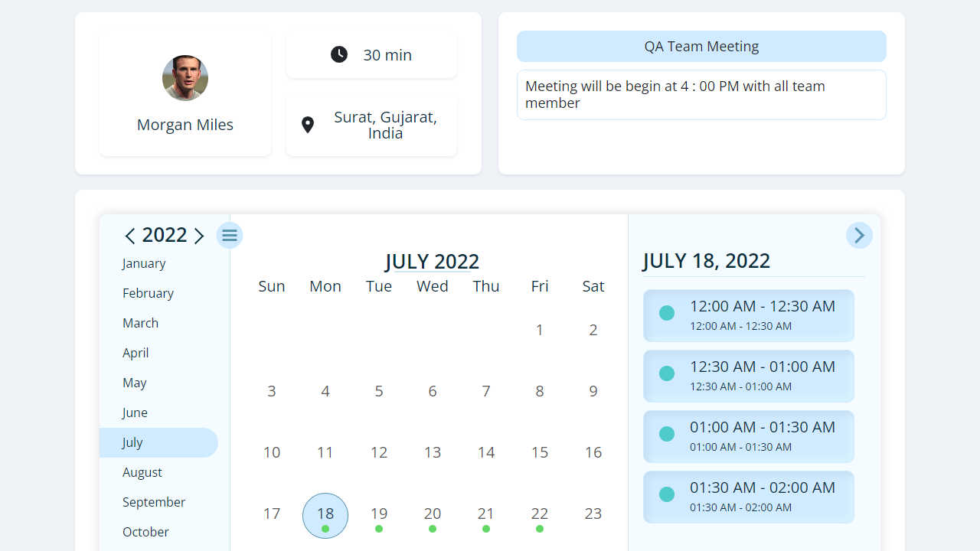Select the 12:00 AM - 12:30 AM slot

[x=748, y=315]
